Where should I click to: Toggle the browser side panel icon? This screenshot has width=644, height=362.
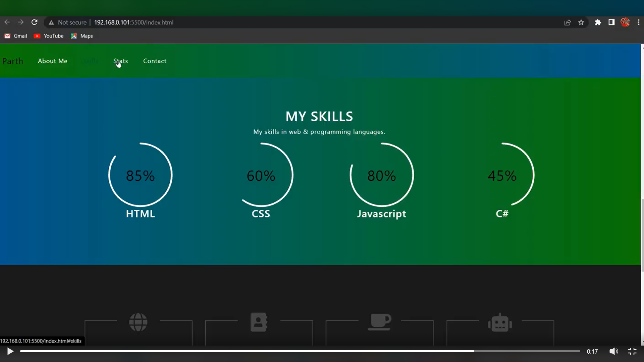click(611, 22)
